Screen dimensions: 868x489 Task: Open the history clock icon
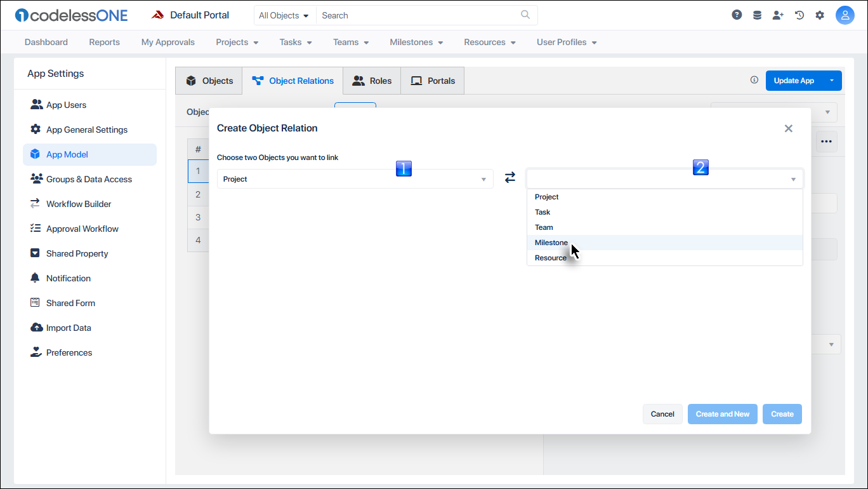coord(799,15)
